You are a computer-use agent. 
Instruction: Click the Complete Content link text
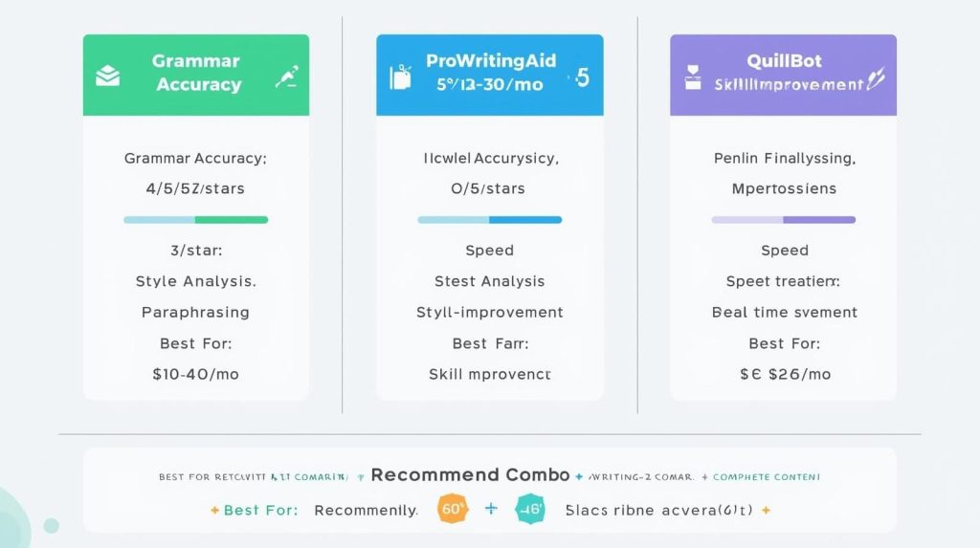point(767,476)
